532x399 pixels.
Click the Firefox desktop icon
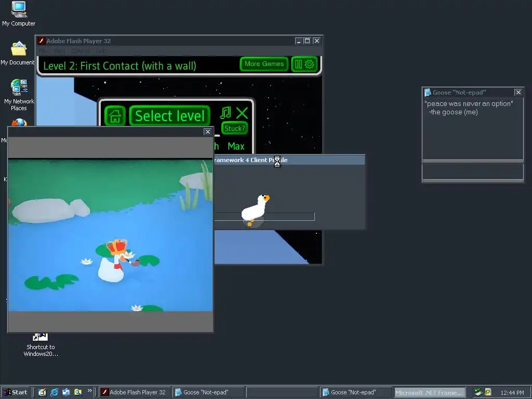click(19, 123)
